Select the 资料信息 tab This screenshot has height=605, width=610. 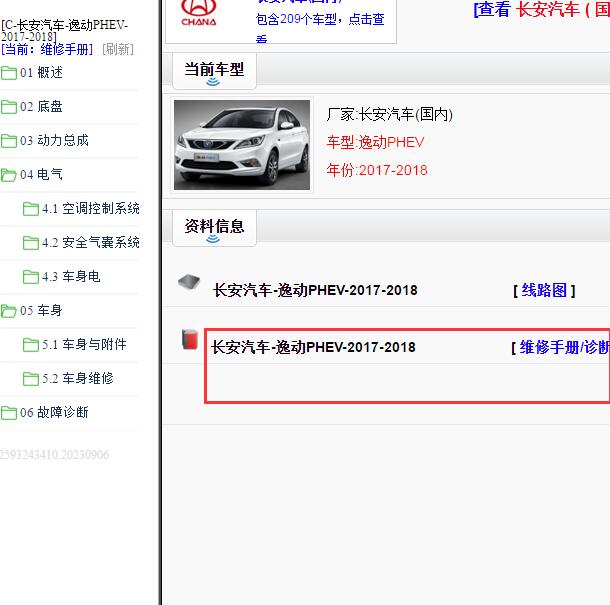click(x=214, y=229)
